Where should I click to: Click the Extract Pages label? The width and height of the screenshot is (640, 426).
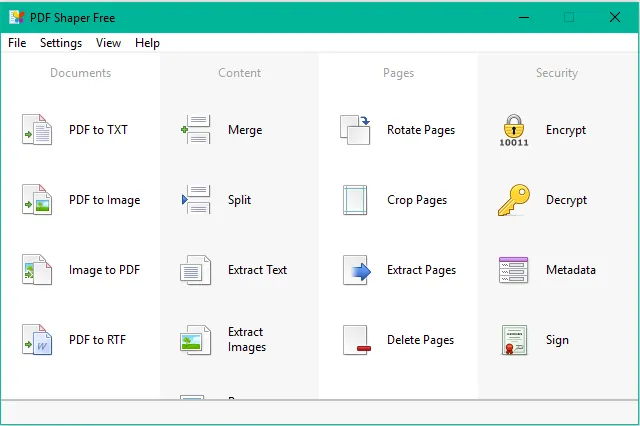pyautogui.click(x=421, y=270)
